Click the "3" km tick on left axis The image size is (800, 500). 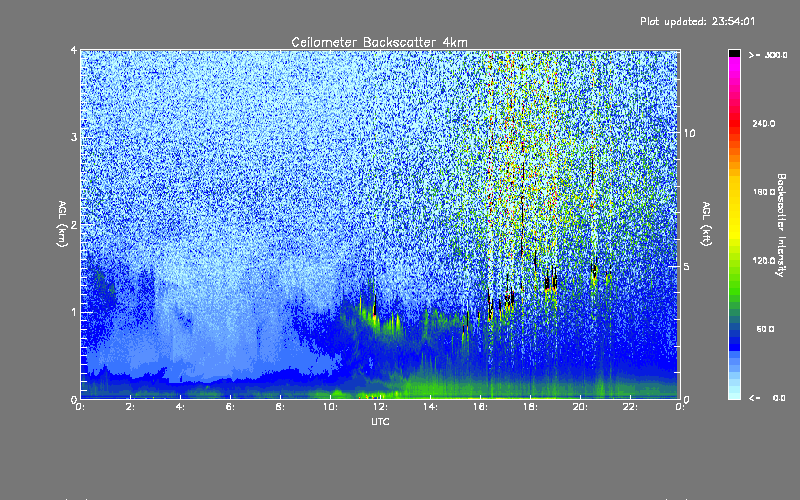[74, 138]
